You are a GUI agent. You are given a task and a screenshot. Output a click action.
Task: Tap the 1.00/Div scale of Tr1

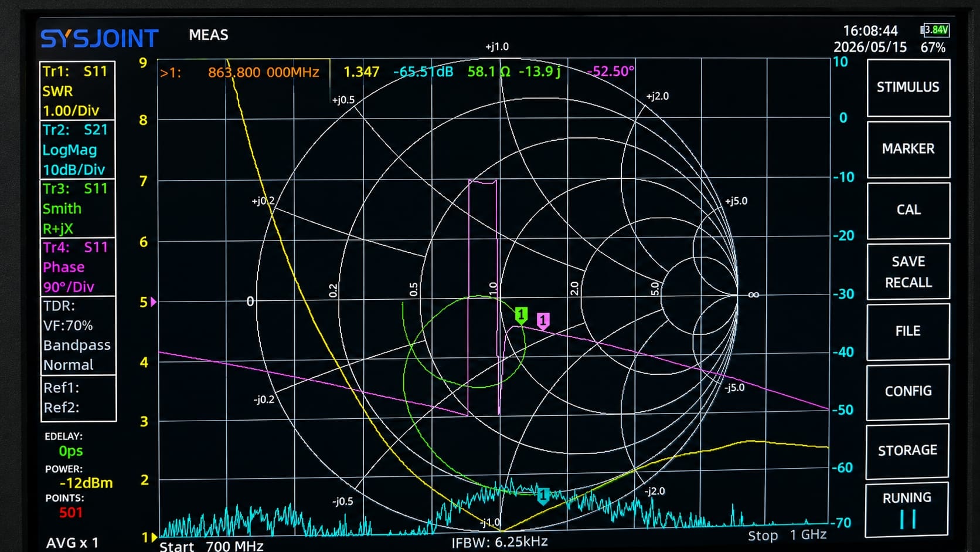point(71,111)
